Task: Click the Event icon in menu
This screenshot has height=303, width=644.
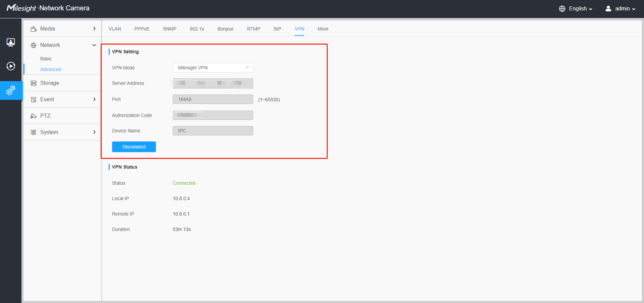Action: click(x=34, y=100)
